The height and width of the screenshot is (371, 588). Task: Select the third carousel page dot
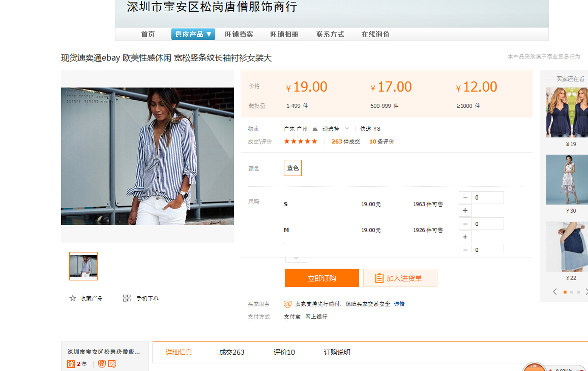coord(578,292)
